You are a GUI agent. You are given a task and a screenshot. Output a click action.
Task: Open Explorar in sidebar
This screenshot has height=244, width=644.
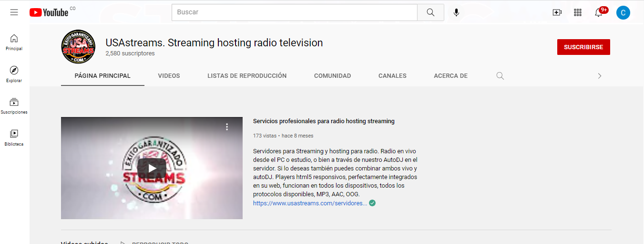[14, 74]
